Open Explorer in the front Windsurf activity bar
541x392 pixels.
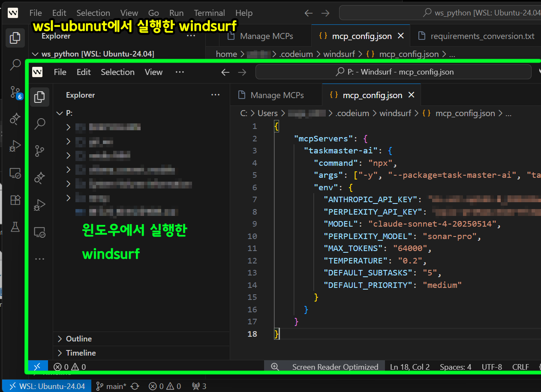coord(39,97)
